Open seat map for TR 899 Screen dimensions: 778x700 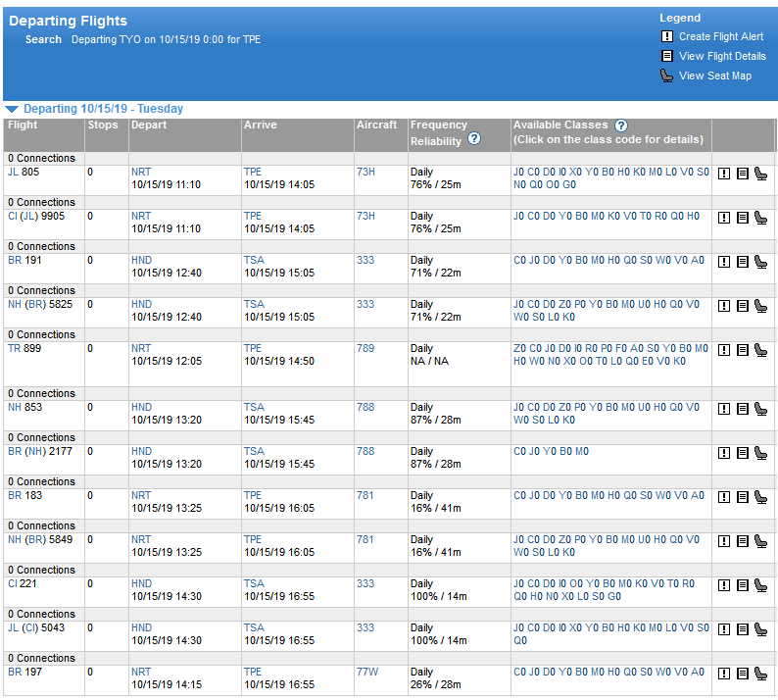[760, 351]
